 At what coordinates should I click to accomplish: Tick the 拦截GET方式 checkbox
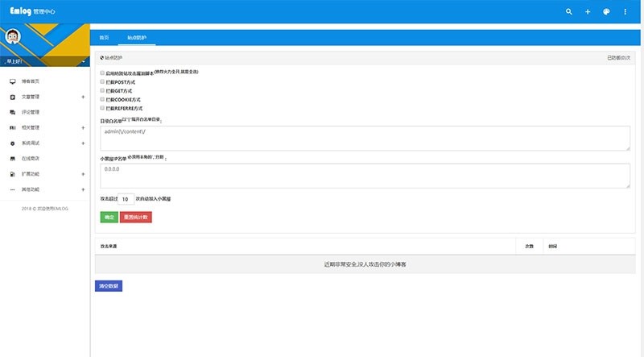point(102,90)
